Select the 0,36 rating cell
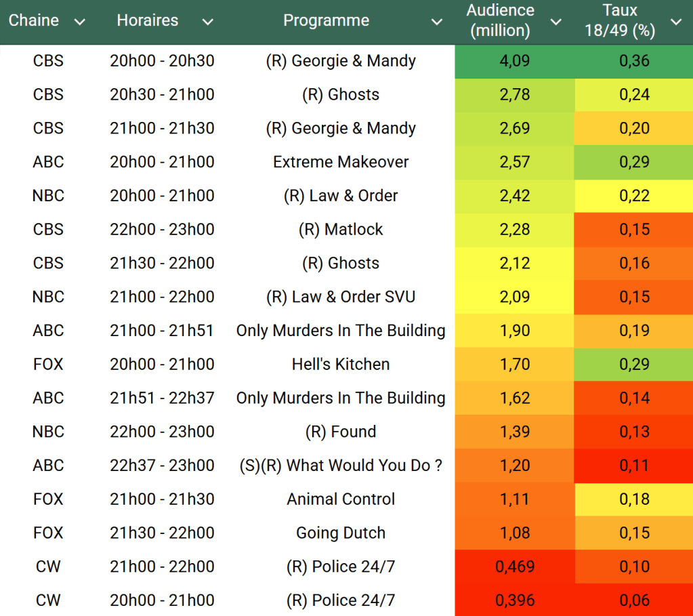This screenshot has height=616, width=693. (633, 61)
